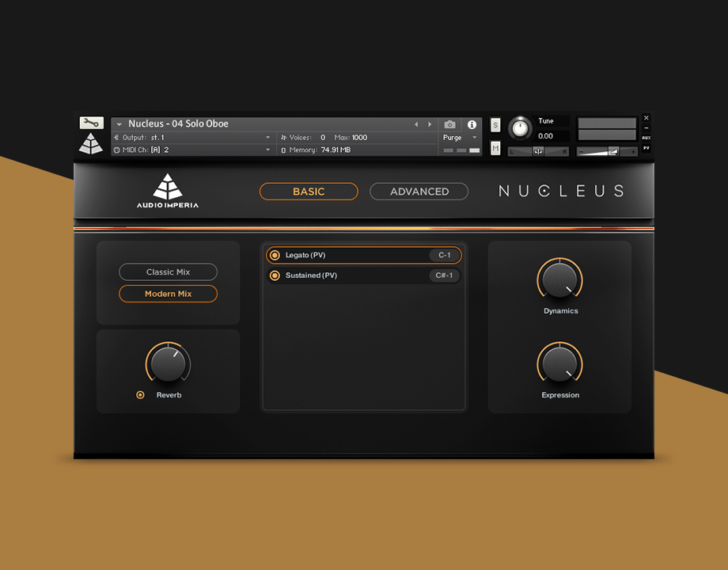728x570 pixels.
Task: Select the BASIC tab
Action: pyautogui.click(x=309, y=192)
